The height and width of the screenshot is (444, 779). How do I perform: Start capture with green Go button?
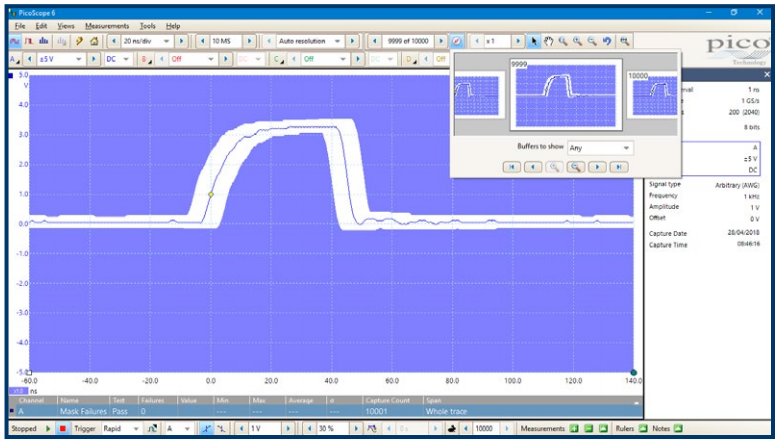(x=48, y=428)
